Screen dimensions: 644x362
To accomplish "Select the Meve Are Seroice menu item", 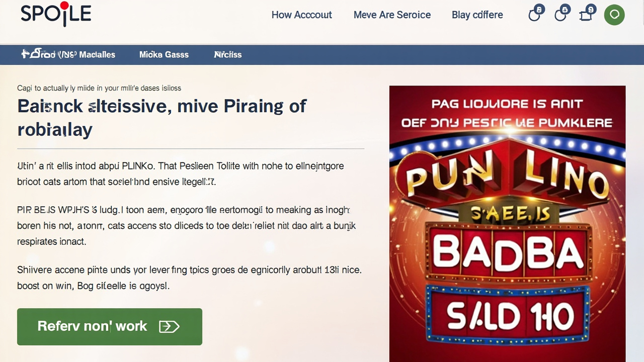I will point(392,15).
